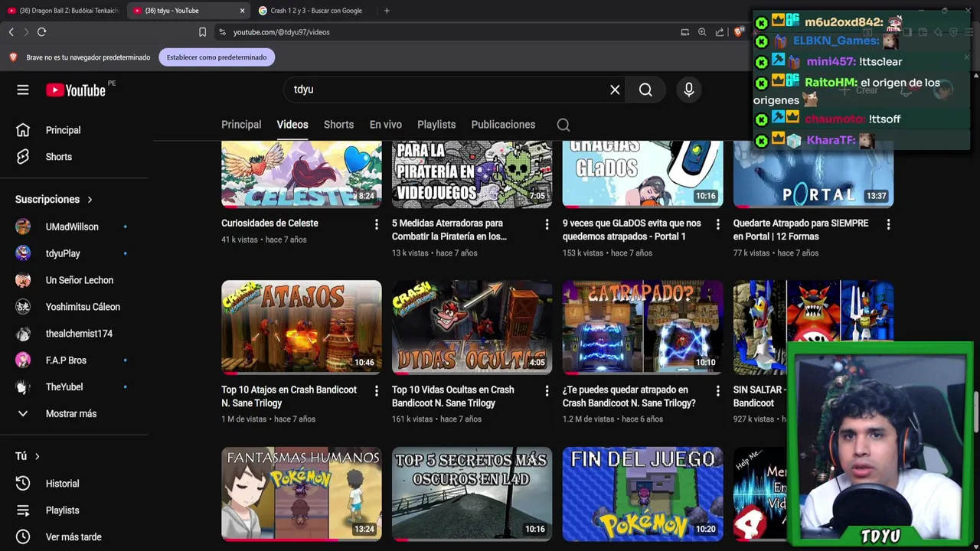Open the Playlists channel tab
Viewport: 980px width, 551px height.
click(436, 125)
